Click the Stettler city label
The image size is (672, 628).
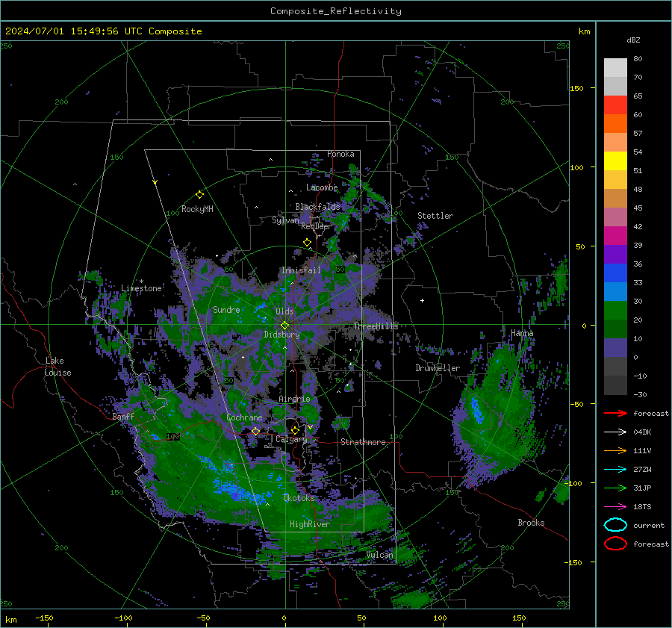tap(435, 216)
